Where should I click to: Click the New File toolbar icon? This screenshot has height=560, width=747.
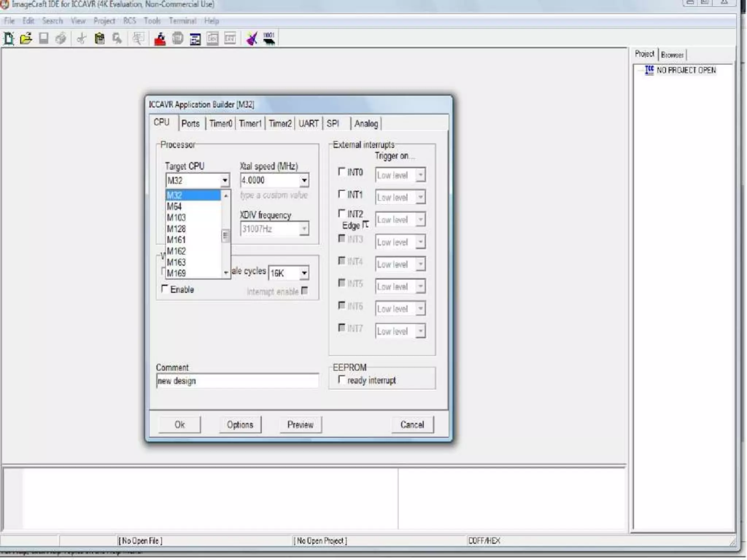[9, 38]
